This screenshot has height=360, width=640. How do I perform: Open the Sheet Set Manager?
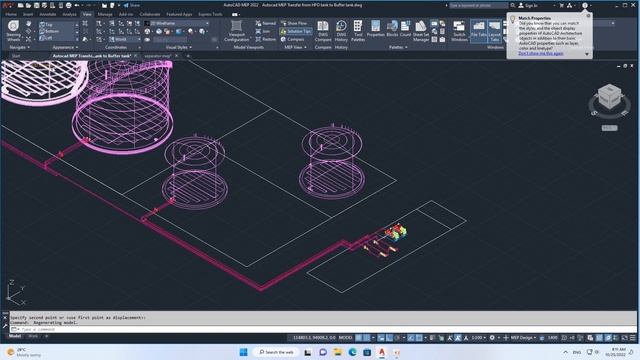[421, 31]
